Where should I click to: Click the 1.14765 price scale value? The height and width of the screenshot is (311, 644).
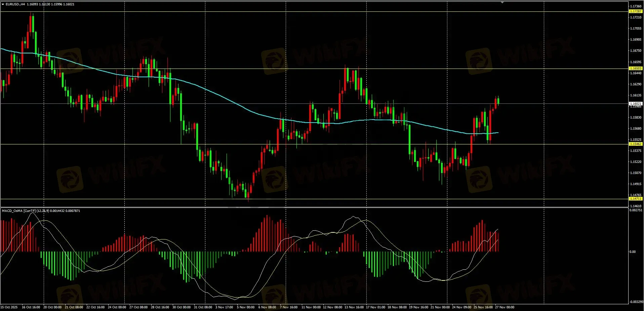coord(636,195)
